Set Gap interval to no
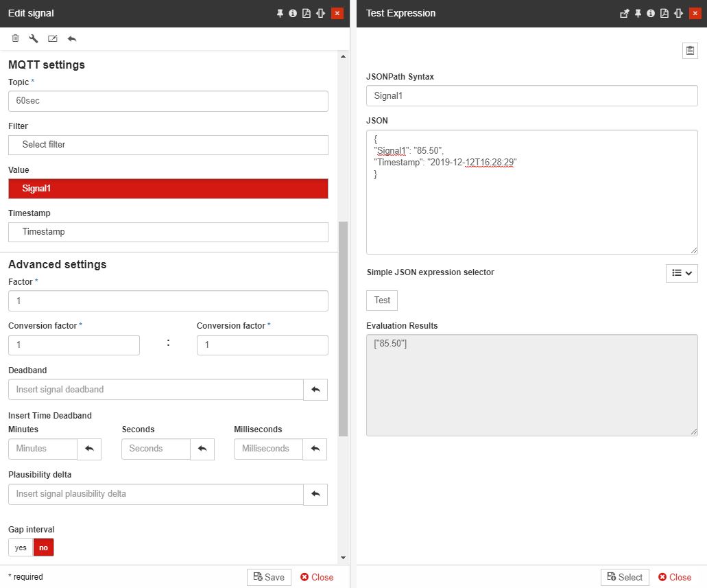Viewport: 707px width, 588px height. click(x=43, y=548)
